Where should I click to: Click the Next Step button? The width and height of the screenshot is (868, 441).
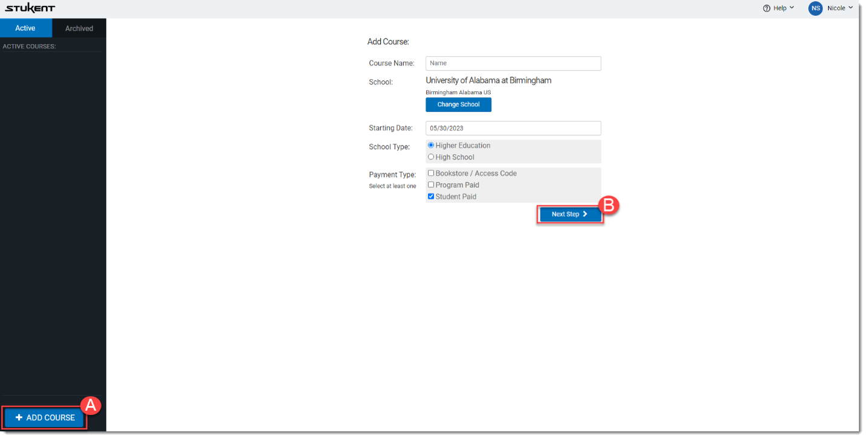coord(568,214)
